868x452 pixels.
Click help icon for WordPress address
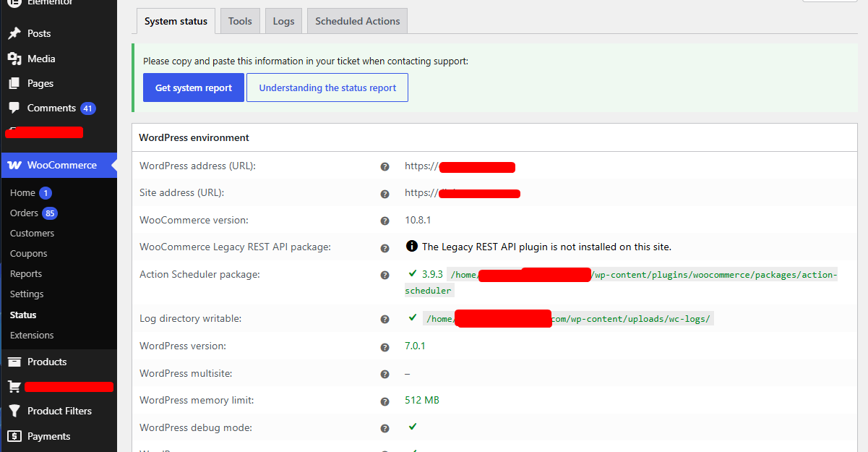pos(384,166)
